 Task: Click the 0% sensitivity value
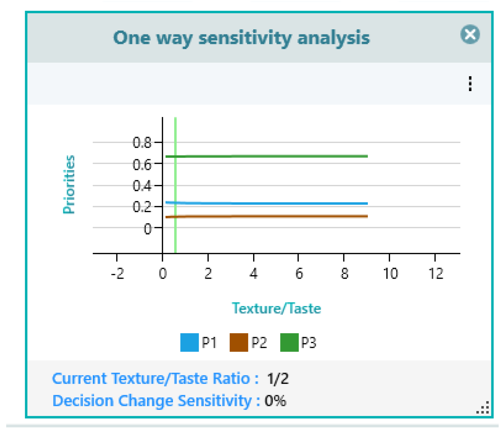coord(275,401)
